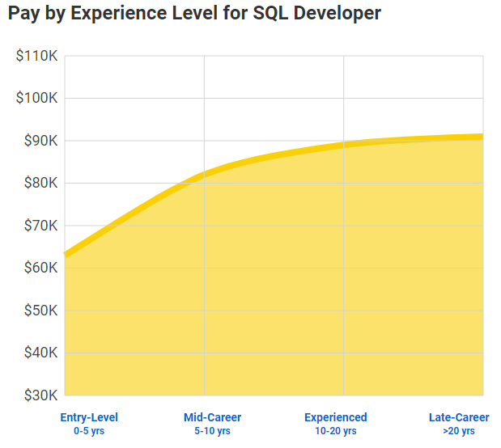Select the $80K axis tick label
Image resolution: width=501 pixels, height=448 pixels.
39,183
